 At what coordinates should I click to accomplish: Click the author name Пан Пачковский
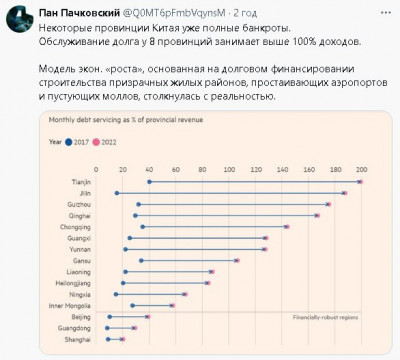coord(79,13)
